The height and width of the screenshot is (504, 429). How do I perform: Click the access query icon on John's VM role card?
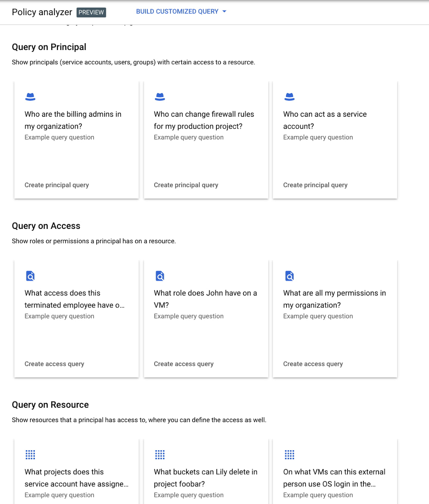tap(160, 276)
